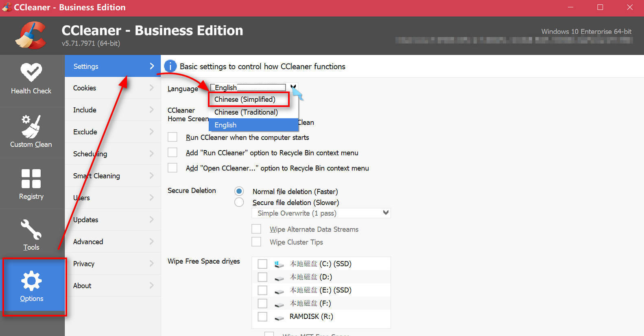Click the blue info icon beside Basic settings
Viewport: 644px width, 336px height.
(x=170, y=66)
